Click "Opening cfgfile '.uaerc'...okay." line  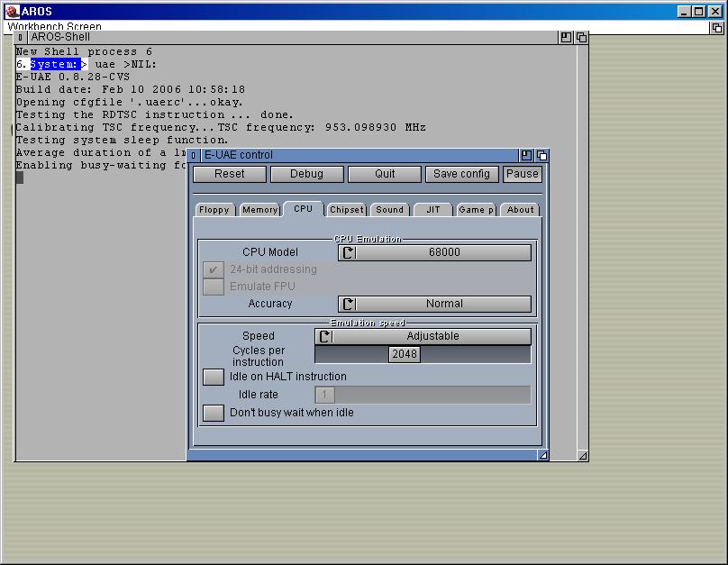tap(129, 102)
